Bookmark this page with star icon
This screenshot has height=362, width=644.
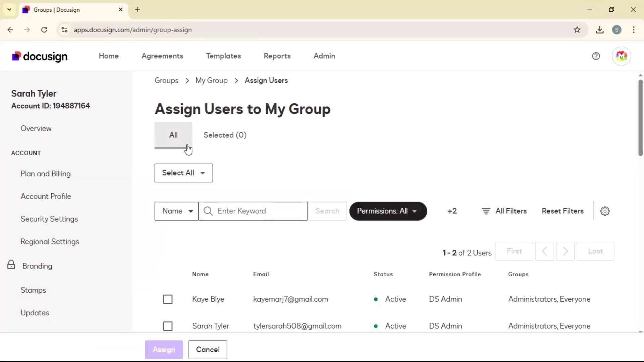point(577,30)
